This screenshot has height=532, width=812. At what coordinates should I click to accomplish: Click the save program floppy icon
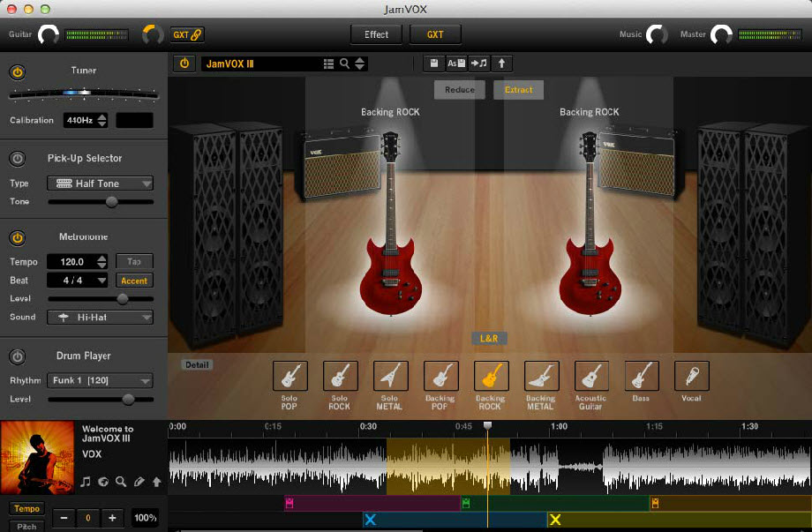[x=434, y=64]
